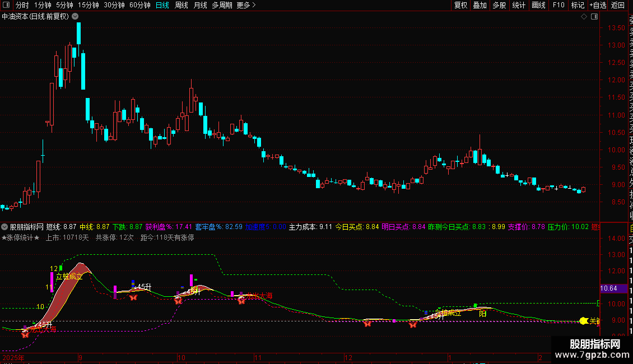The width and height of the screenshot is (633, 364).
Task: Switch to the 1分钟 period
Action: (x=43, y=5)
